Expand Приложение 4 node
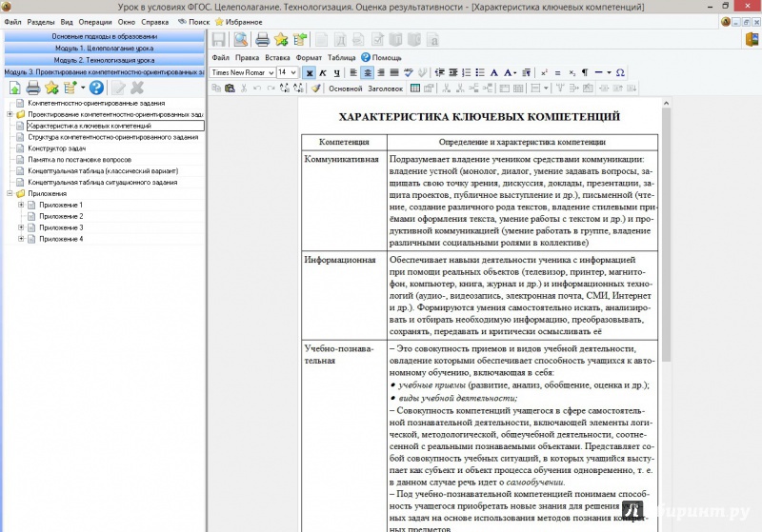762x532 pixels. click(x=21, y=239)
